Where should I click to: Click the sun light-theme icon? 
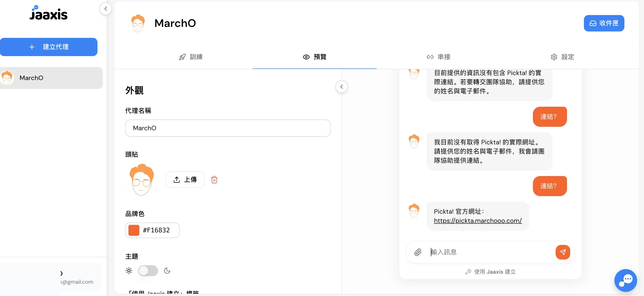pyautogui.click(x=129, y=271)
